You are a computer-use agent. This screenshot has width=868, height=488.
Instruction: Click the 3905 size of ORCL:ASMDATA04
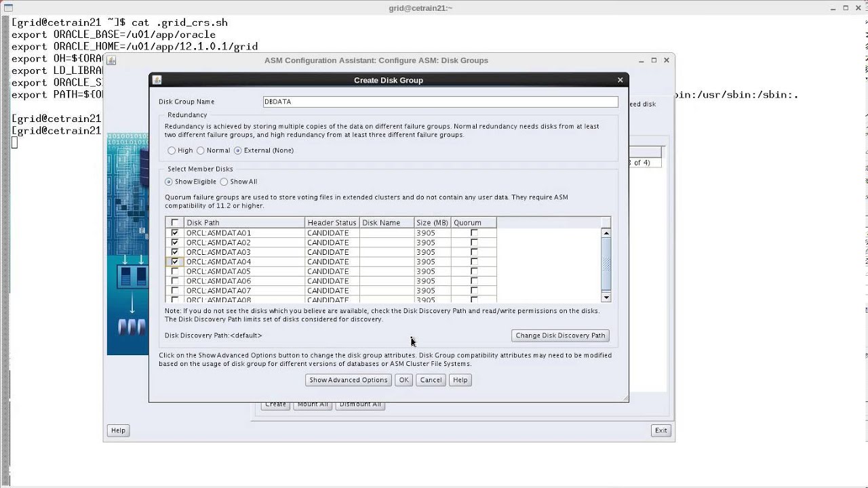[433, 262]
